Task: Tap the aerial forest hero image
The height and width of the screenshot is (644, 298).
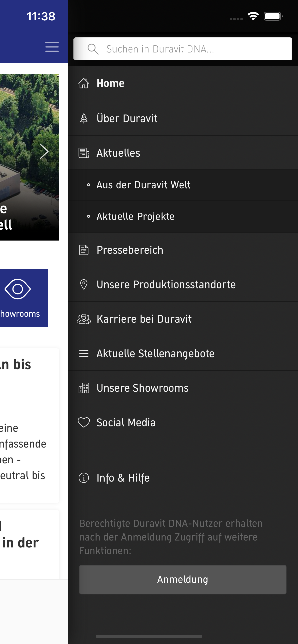Action: tap(29, 157)
